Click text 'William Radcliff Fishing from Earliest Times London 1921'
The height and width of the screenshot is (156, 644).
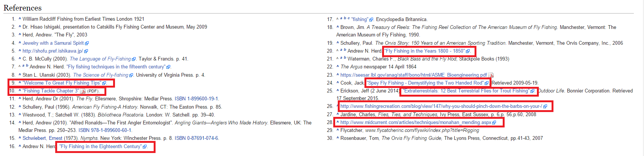[x=83, y=19]
